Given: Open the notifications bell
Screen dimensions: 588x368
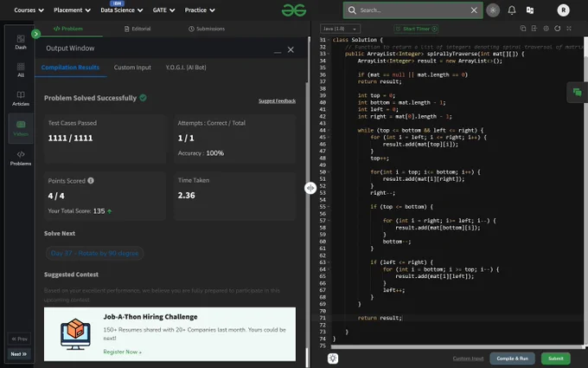Looking at the screenshot, I should coord(512,10).
